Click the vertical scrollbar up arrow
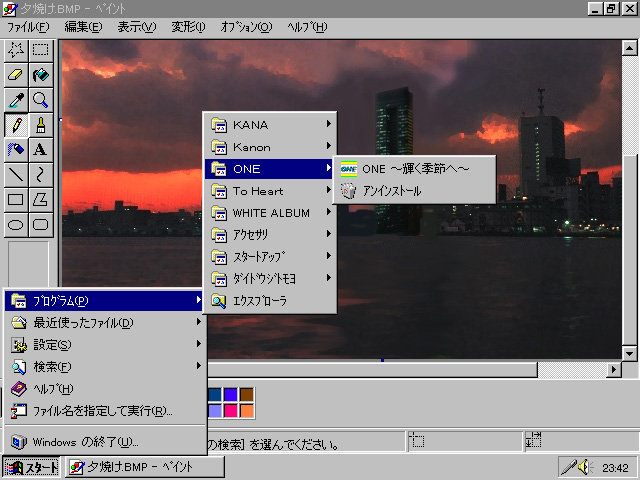The width and height of the screenshot is (640, 480). (x=629, y=48)
